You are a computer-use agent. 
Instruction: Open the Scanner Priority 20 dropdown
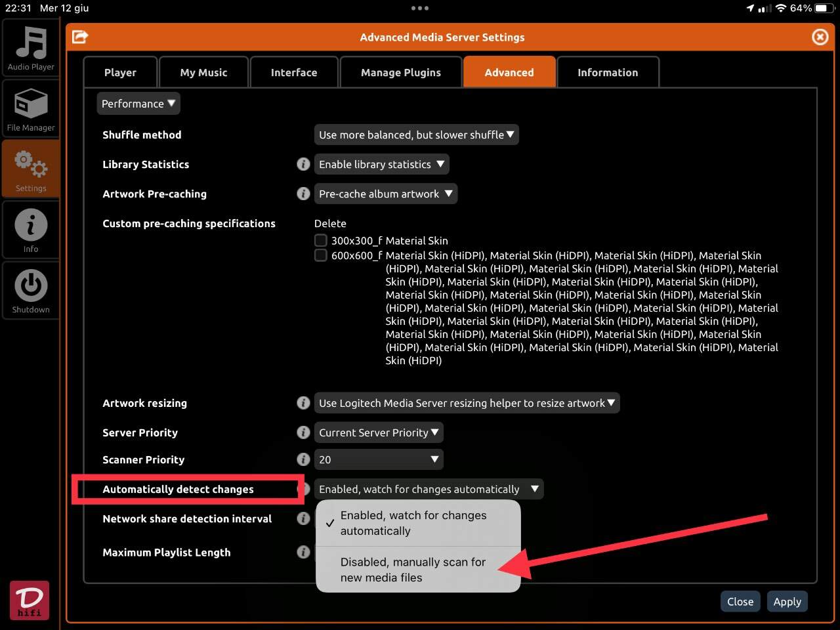click(x=379, y=459)
